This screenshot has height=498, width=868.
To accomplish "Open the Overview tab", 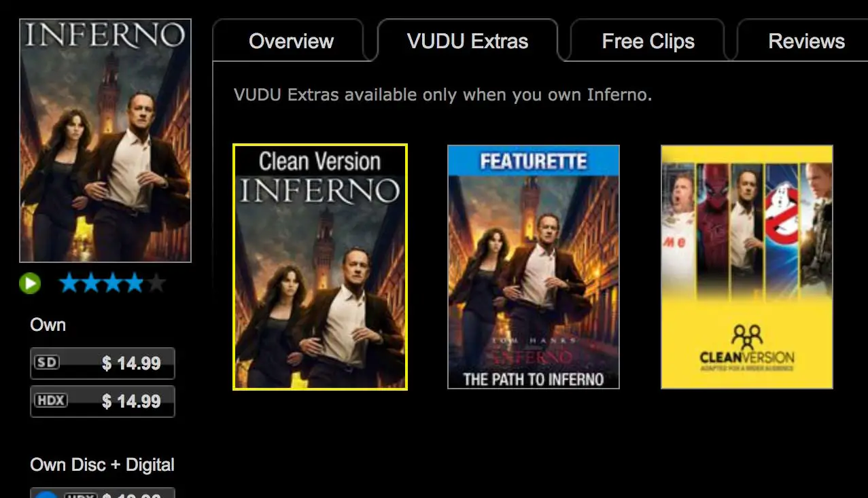I will click(291, 41).
